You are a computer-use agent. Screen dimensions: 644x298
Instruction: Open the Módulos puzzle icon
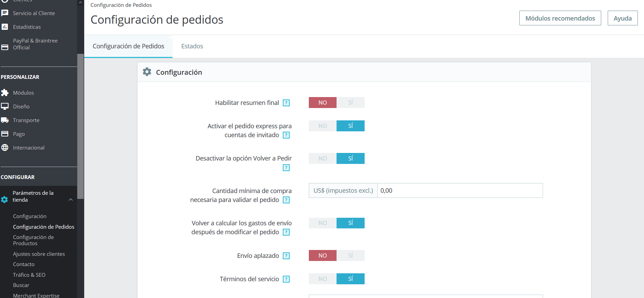point(5,93)
